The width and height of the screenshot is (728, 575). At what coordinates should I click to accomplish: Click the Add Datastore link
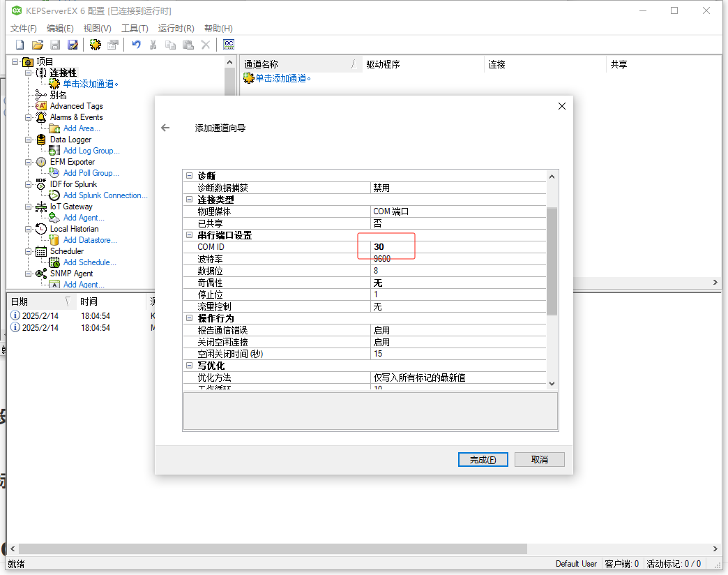90,240
